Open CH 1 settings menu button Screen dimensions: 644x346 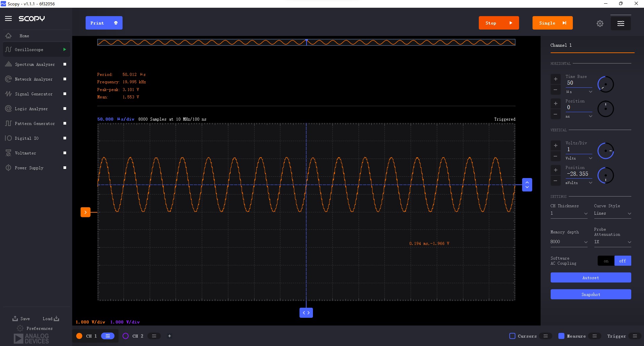(108, 336)
